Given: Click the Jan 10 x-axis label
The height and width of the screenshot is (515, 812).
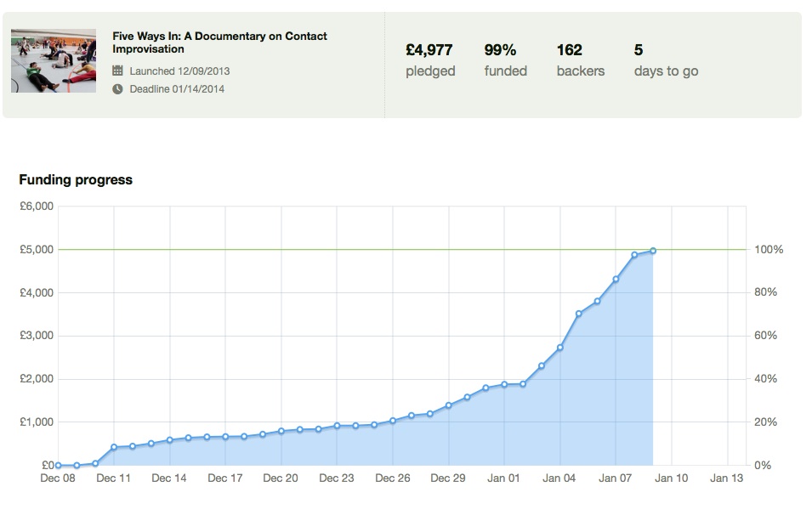Looking at the screenshot, I should (x=671, y=478).
